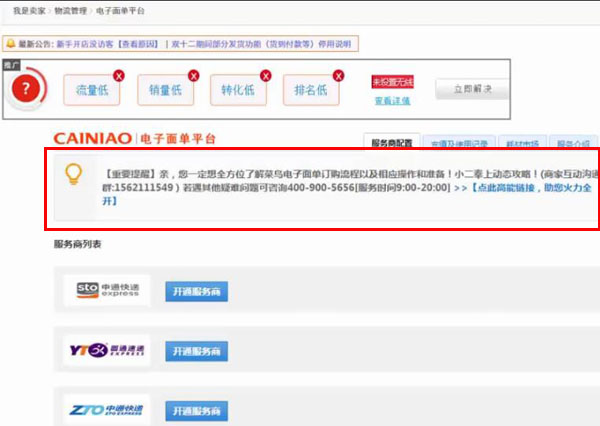Select the 销量低 problem card
The image size is (600, 426).
click(166, 90)
